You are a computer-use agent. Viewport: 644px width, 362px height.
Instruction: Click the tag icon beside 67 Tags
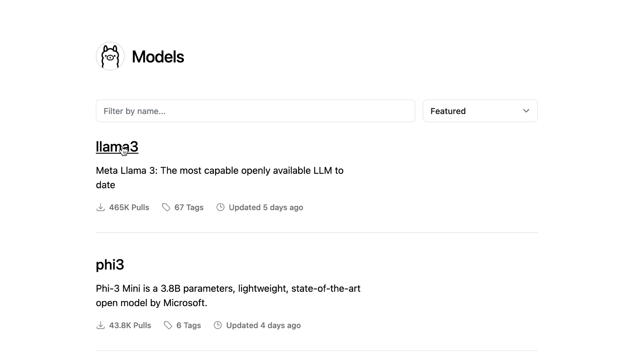tap(166, 207)
